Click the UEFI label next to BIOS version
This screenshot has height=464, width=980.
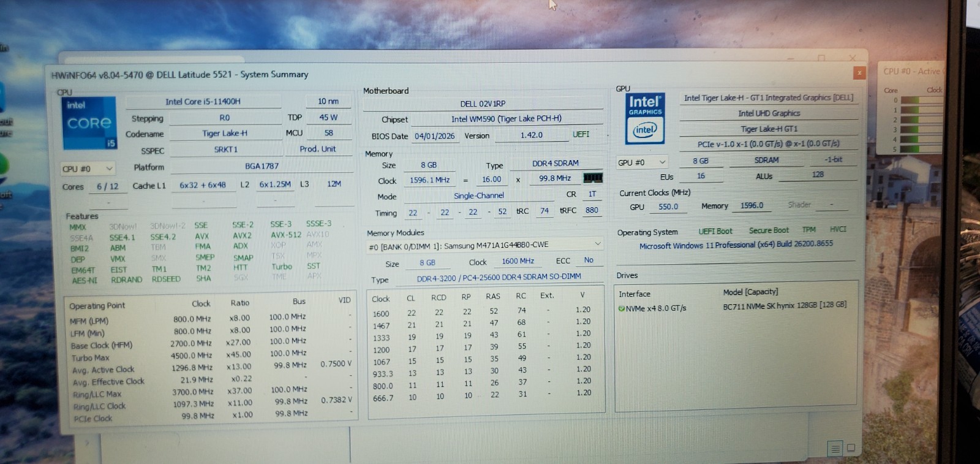pyautogui.click(x=581, y=134)
